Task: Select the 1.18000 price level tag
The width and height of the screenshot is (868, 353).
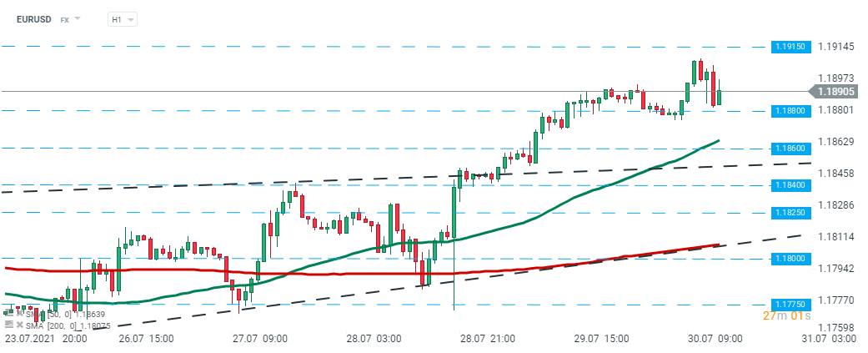Action: [788, 259]
